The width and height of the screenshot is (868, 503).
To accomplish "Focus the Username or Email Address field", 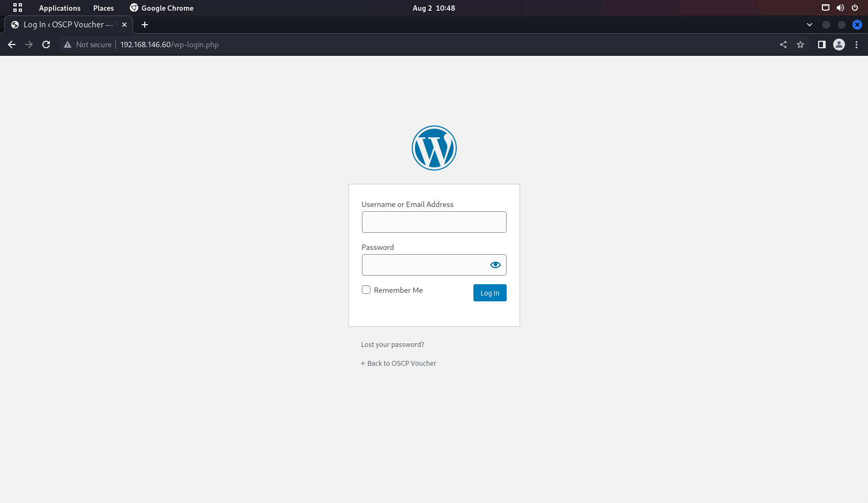I will click(434, 222).
